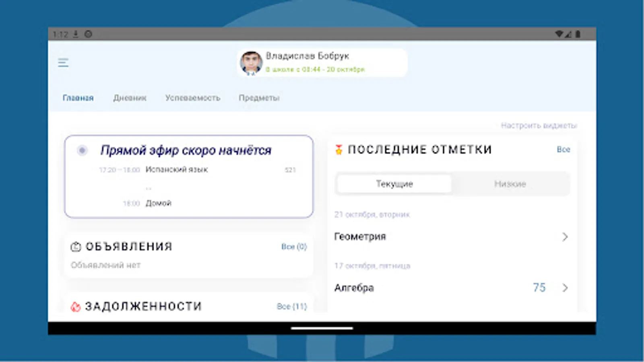Click the student profile photo

pyautogui.click(x=251, y=62)
